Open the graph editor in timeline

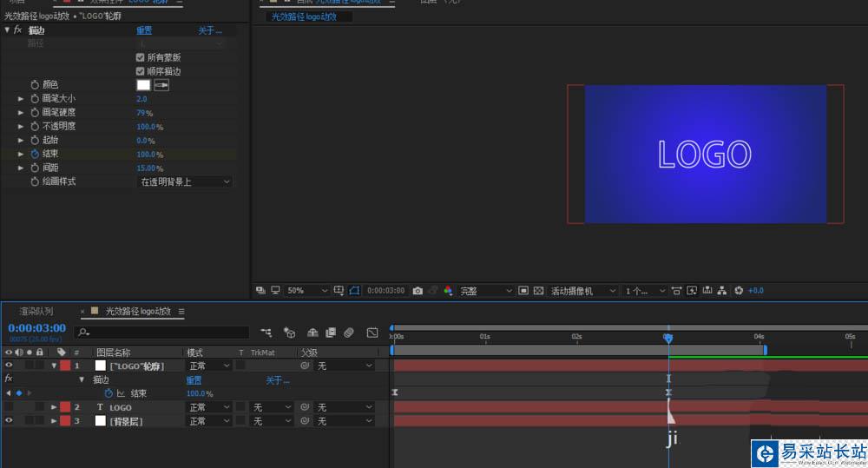click(x=372, y=333)
